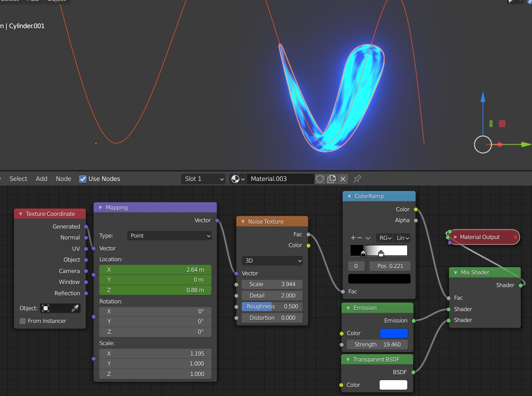Click the orbit circle of the navigation gizmo
This screenshot has height=396, width=532.
483,145
